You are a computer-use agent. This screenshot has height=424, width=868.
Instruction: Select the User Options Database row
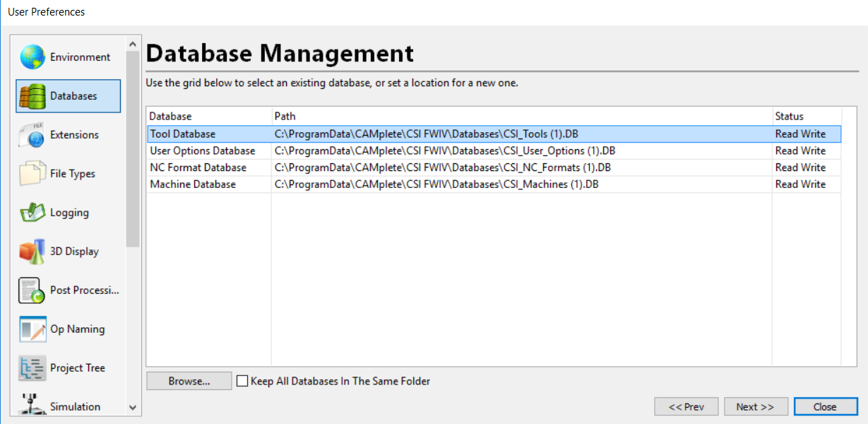click(x=203, y=151)
